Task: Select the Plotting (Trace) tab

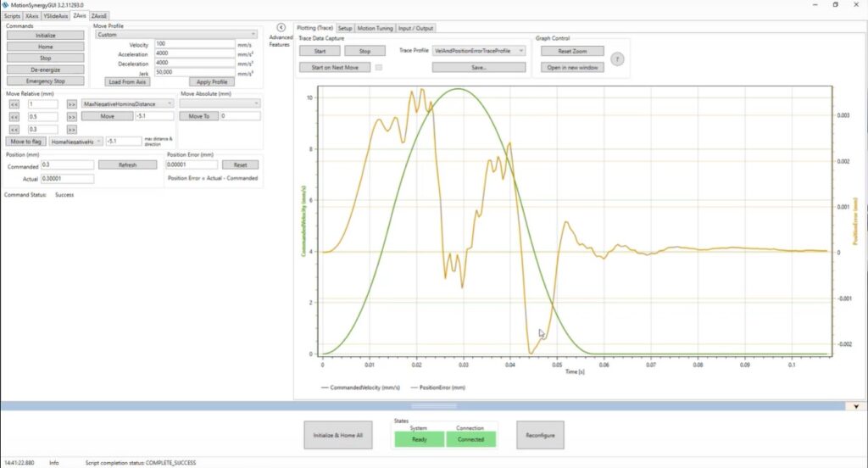Action: (x=315, y=28)
